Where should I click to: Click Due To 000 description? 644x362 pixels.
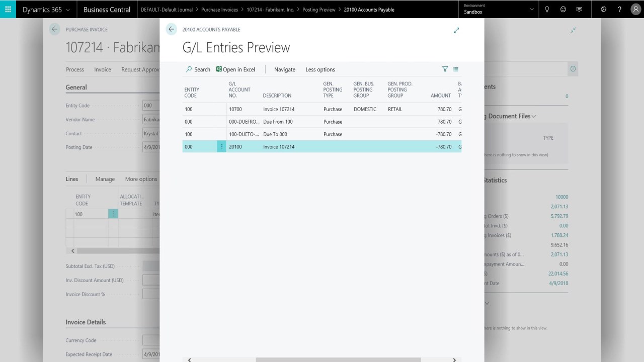[x=275, y=134]
